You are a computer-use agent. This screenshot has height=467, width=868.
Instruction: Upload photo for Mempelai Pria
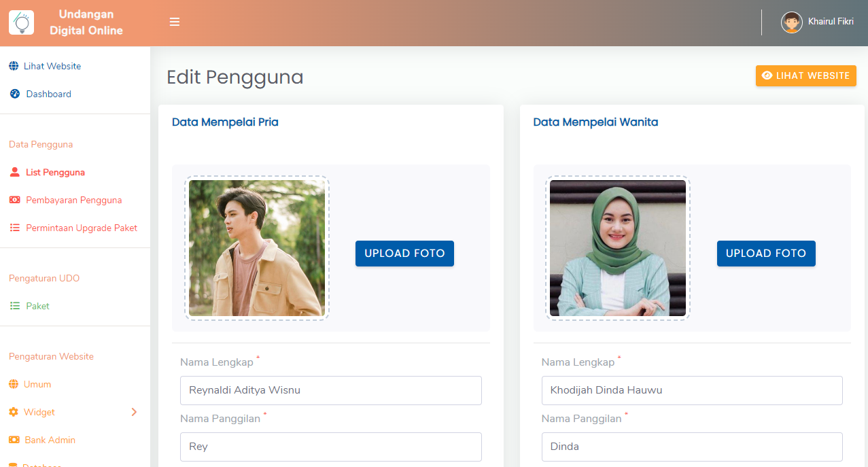point(404,254)
